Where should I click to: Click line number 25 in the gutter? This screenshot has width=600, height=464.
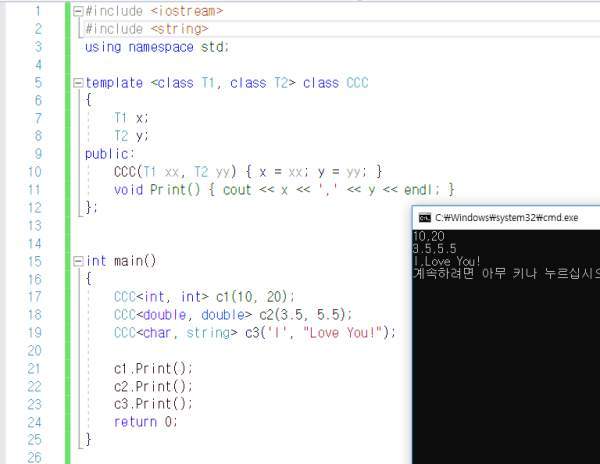(x=34, y=440)
